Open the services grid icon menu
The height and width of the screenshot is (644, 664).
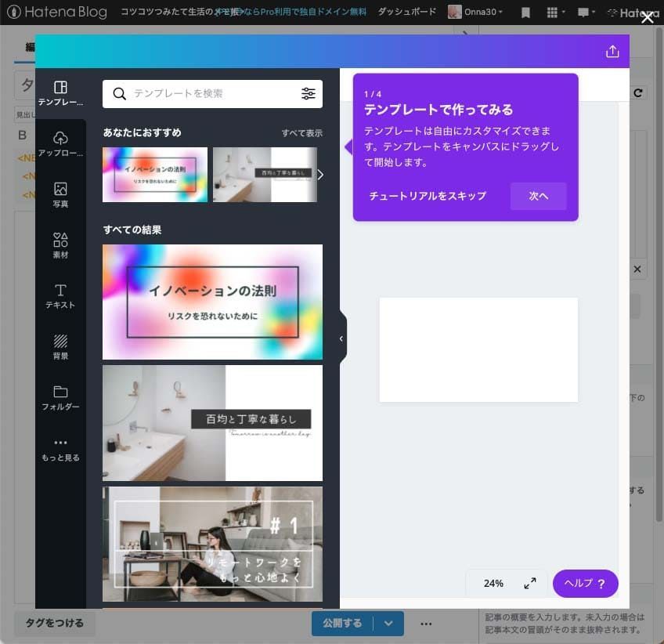[x=556, y=13]
